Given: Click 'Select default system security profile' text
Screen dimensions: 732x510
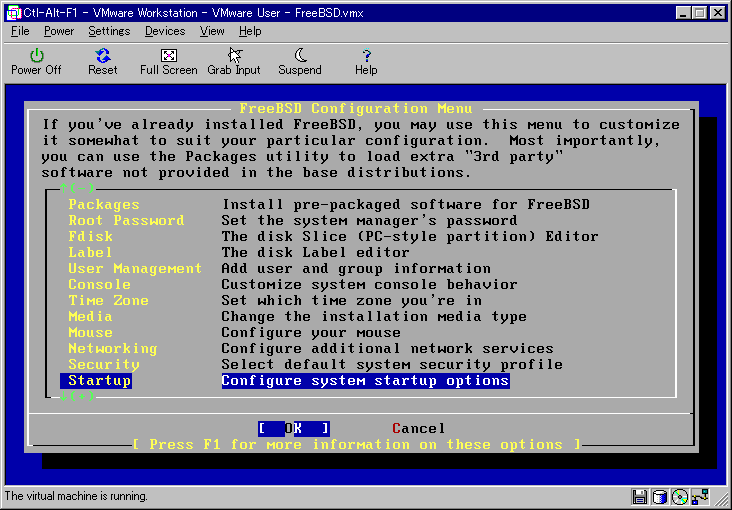Looking at the screenshot, I should pos(392,364).
